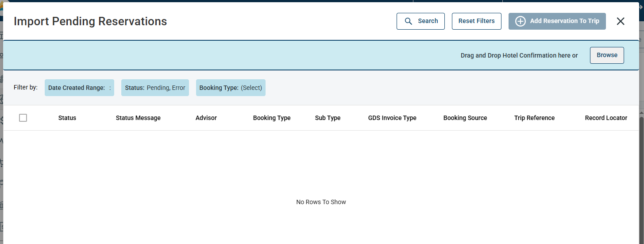The height and width of the screenshot is (244, 644).
Task: Click Add Reservation To Trip
Action: pyautogui.click(x=557, y=21)
